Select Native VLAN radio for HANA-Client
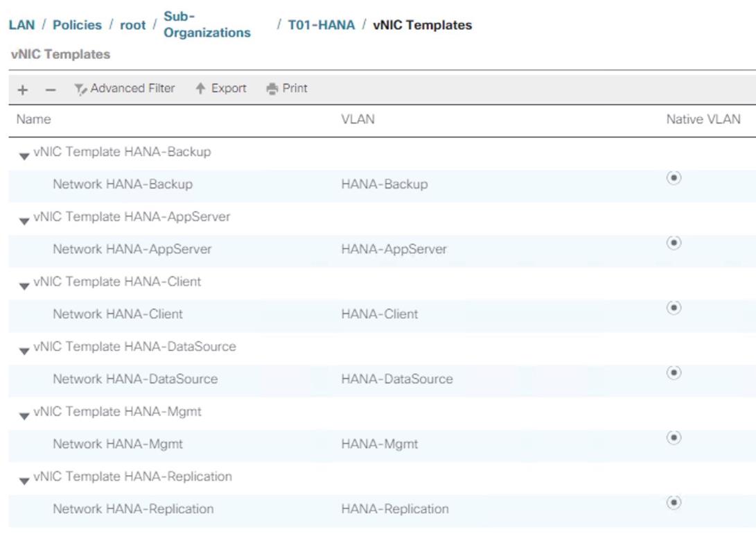 [x=674, y=308]
